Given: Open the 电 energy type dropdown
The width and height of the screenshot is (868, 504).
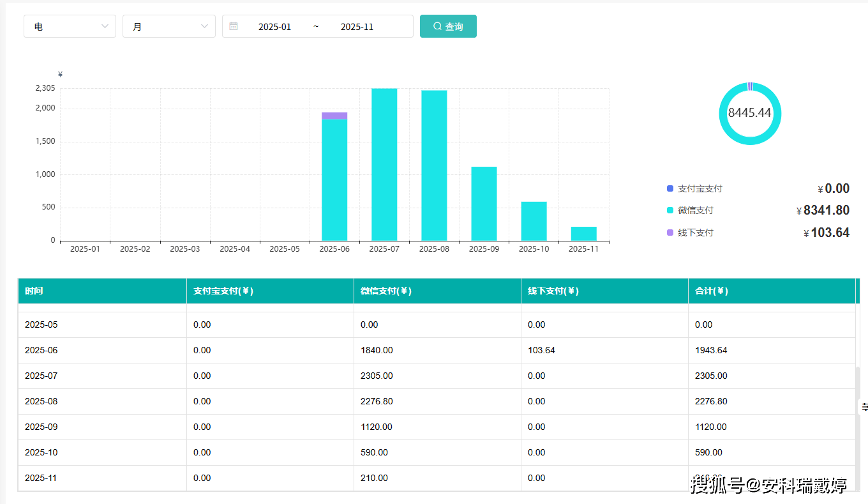Looking at the screenshot, I should point(70,26).
